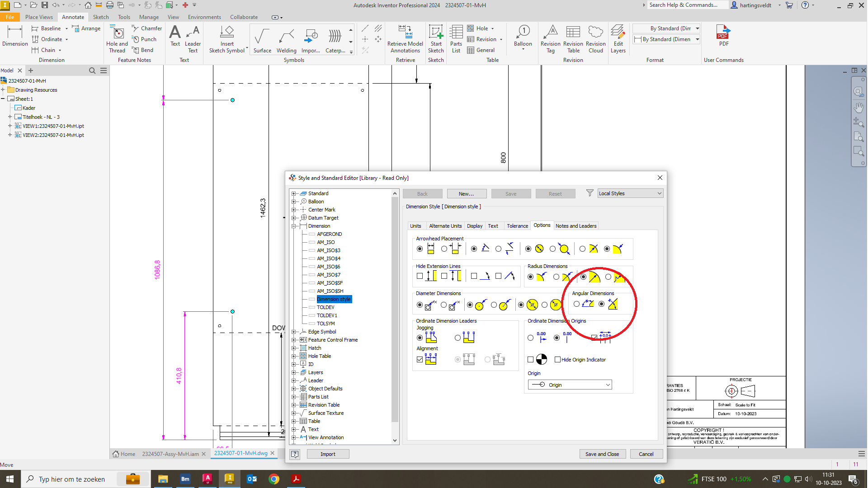Open the Edit Layers tool

[x=618, y=39]
